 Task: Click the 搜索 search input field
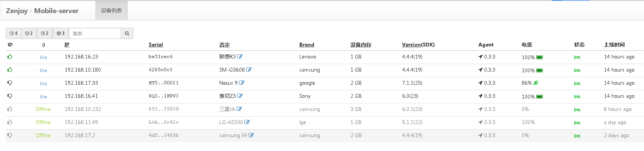point(95,33)
